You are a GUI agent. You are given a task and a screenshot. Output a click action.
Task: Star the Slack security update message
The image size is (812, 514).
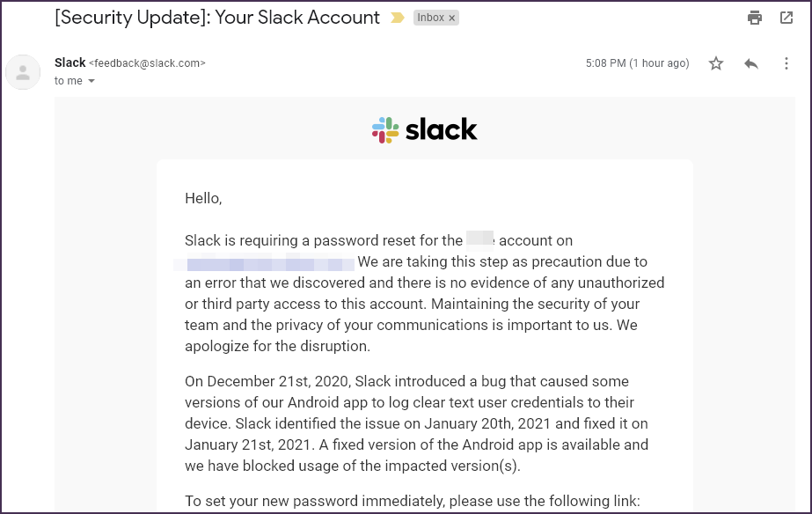pos(716,63)
